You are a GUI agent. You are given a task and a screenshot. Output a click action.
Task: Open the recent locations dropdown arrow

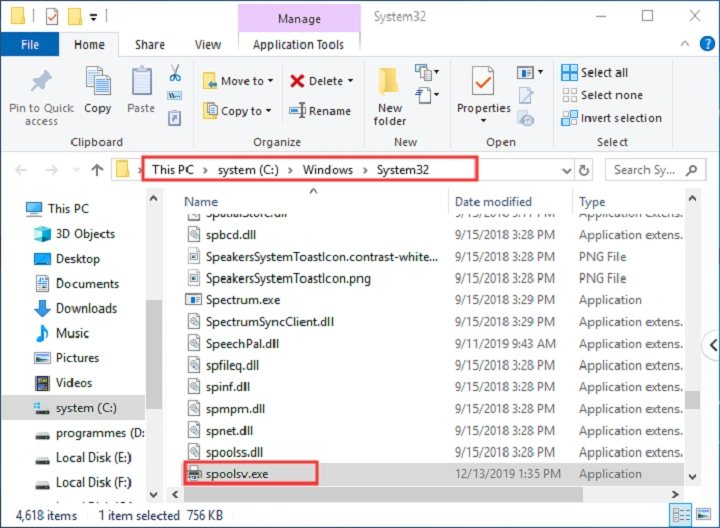click(x=76, y=170)
